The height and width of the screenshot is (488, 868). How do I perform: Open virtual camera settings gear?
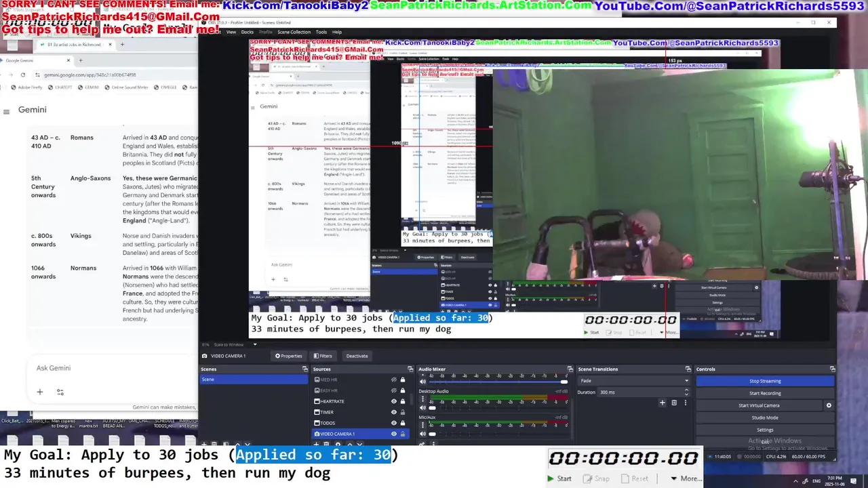tap(829, 405)
